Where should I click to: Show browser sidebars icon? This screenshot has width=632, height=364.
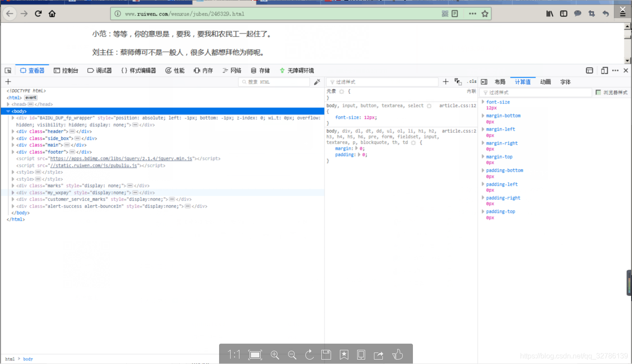coord(563,14)
